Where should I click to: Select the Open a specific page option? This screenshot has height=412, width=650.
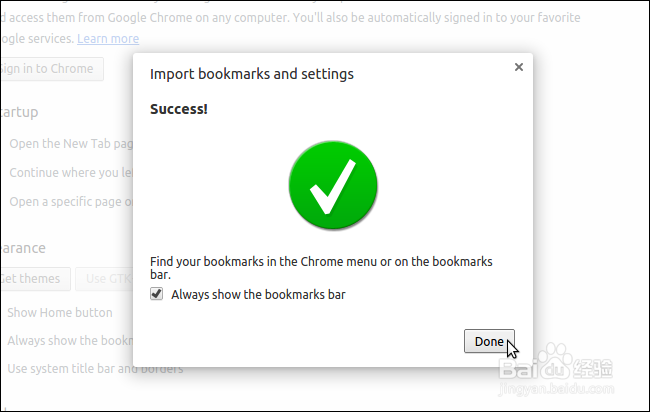click(x=70, y=201)
